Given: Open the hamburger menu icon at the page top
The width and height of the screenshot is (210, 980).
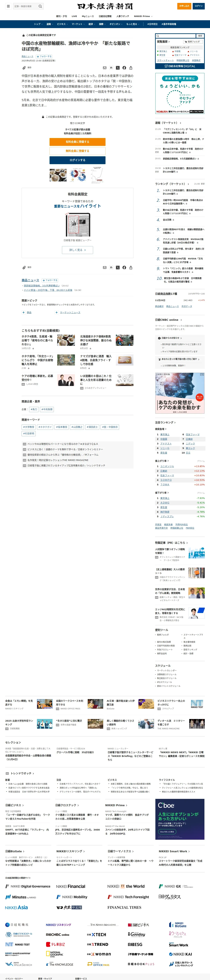Looking at the screenshot, I should click(8, 6).
